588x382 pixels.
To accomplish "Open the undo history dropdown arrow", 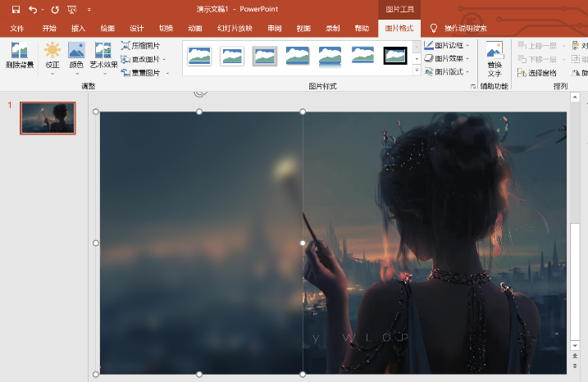I will click(43, 10).
